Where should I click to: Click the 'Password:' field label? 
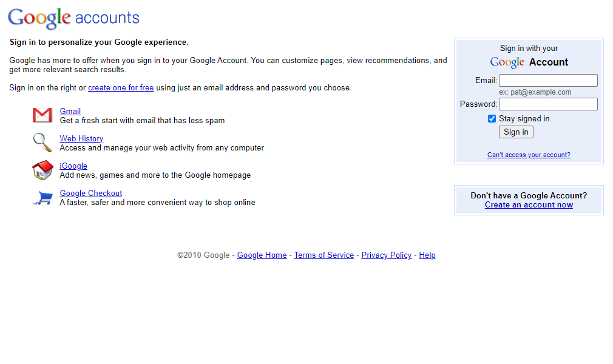[478, 104]
